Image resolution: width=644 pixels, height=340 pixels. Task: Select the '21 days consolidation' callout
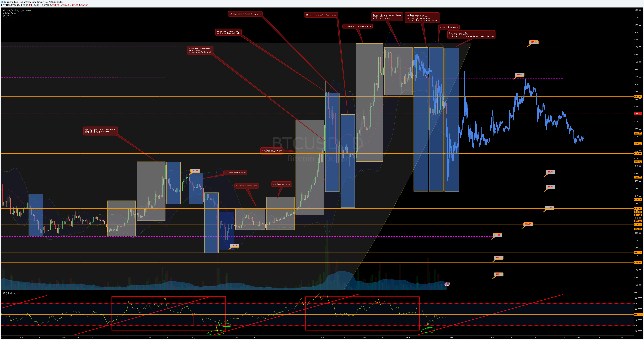point(247,186)
